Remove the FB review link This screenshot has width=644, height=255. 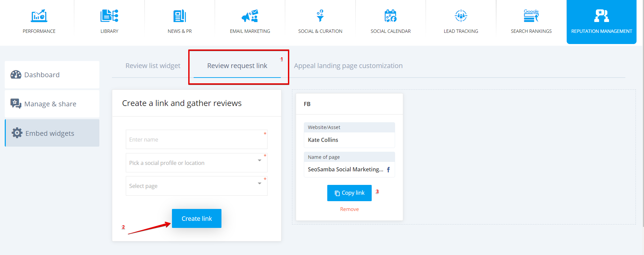point(349,209)
